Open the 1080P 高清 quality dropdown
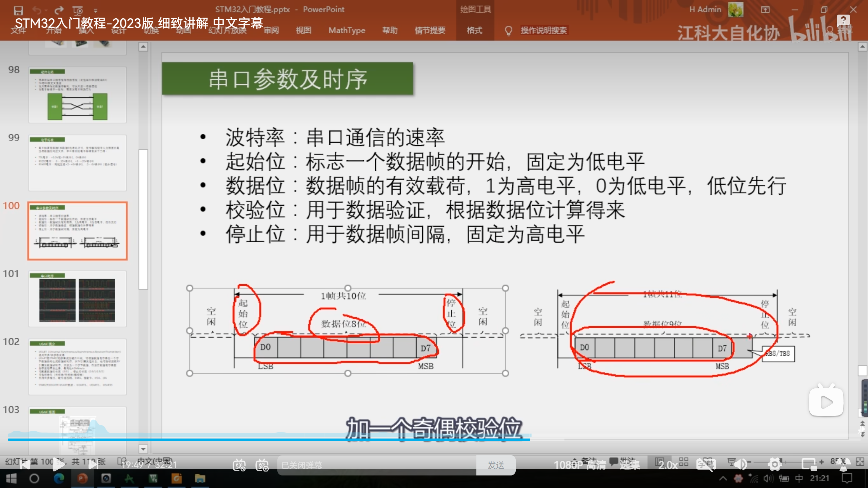 click(579, 465)
